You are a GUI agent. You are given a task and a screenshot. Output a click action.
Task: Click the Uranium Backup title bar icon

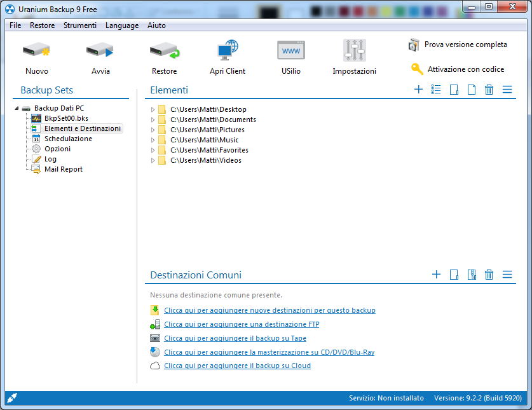pyautogui.click(x=10, y=9)
